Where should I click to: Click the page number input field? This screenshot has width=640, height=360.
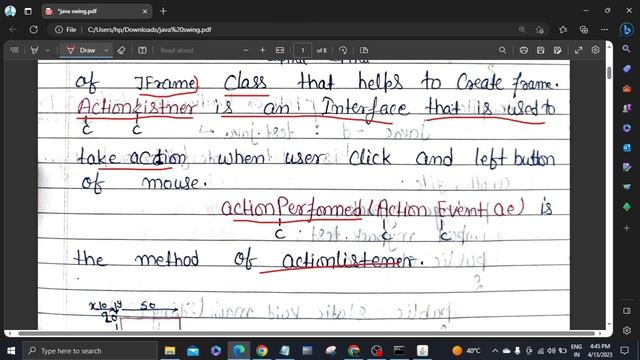tap(302, 50)
